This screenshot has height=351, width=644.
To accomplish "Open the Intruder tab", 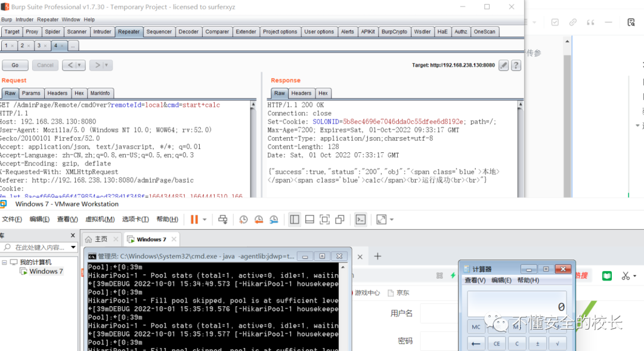I will [x=102, y=32].
